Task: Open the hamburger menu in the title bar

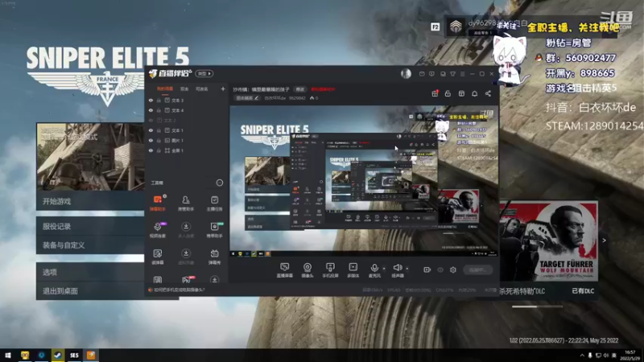Action: point(462,74)
